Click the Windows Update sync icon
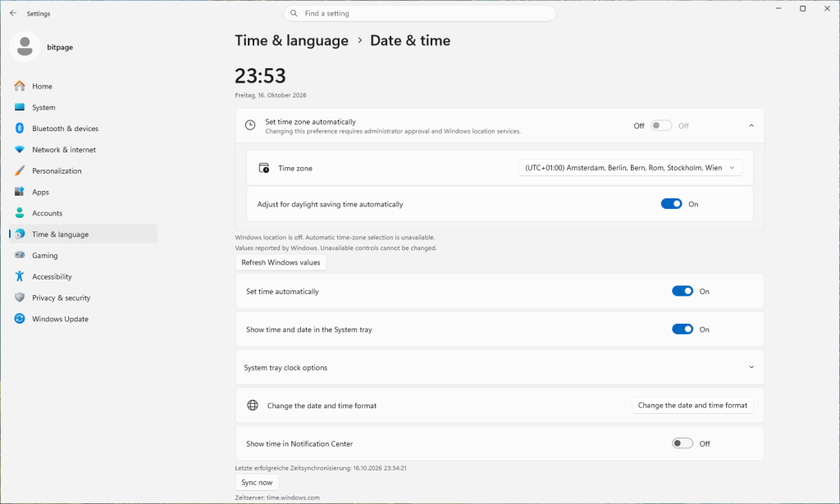 click(x=20, y=318)
